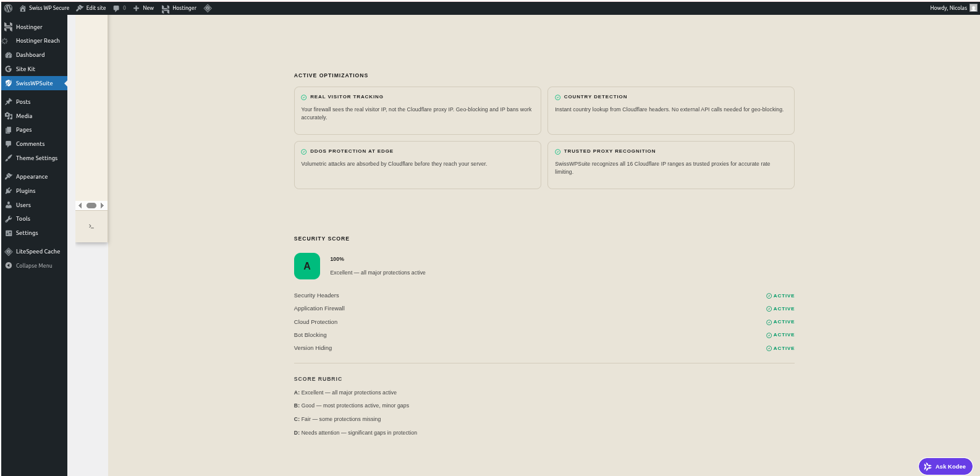Viewport: 980px width, 476px height.
Task: Collapse the admin sidebar menu
Action: pos(34,266)
